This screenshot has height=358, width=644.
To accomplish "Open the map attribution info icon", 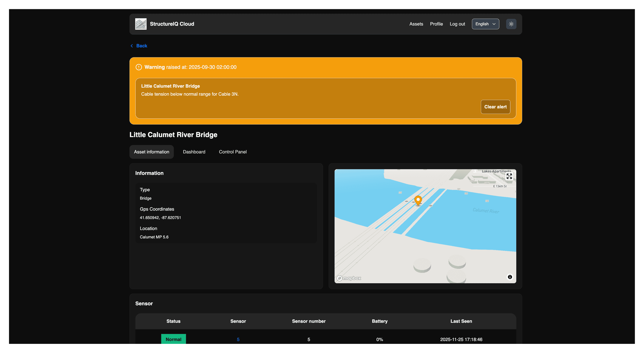I will pos(510,277).
